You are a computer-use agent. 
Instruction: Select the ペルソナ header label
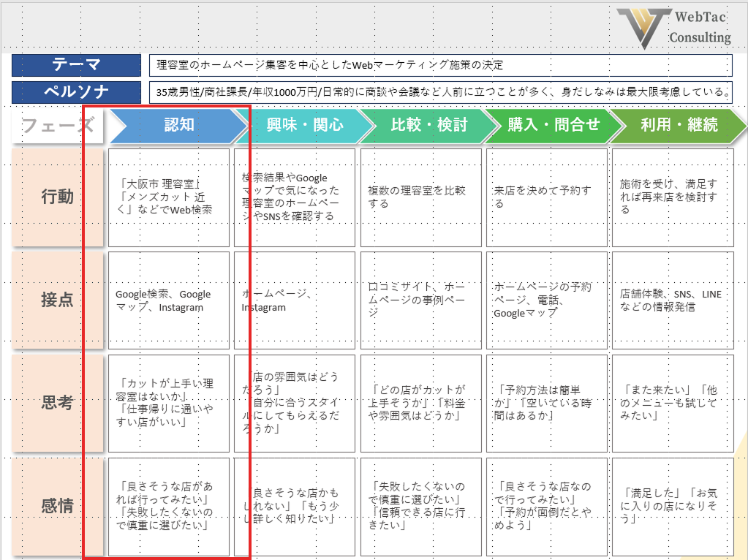[76, 92]
